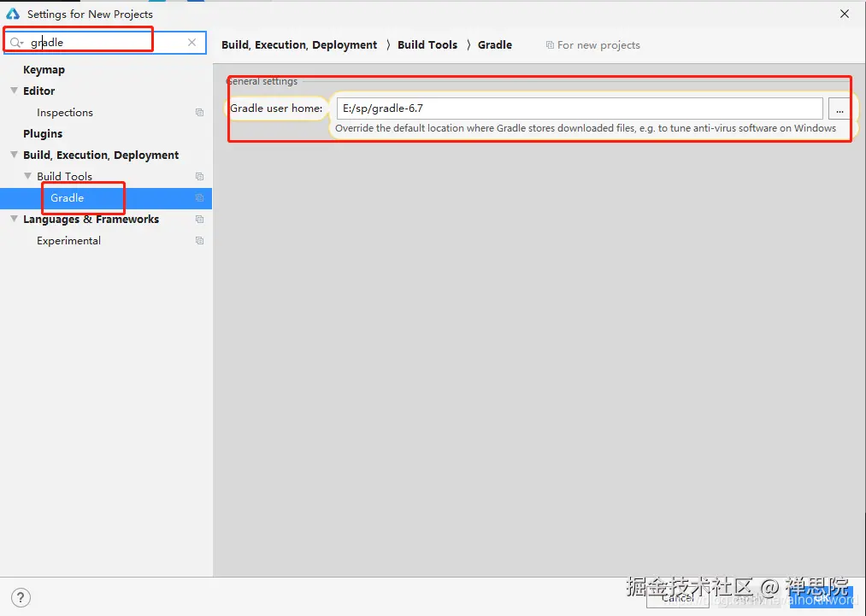Collapse the Editor section arrow
The height and width of the screenshot is (616, 866).
pyautogui.click(x=15, y=91)
